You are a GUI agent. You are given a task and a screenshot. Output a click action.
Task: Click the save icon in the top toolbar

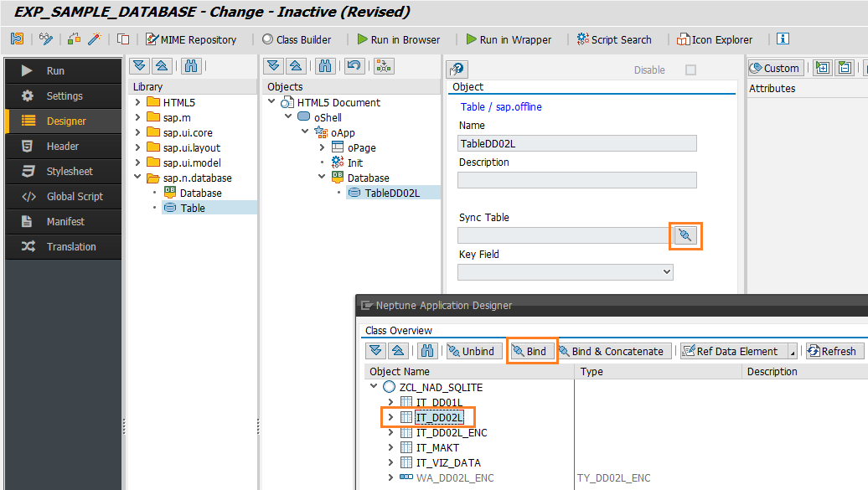(x=17, y=39)
